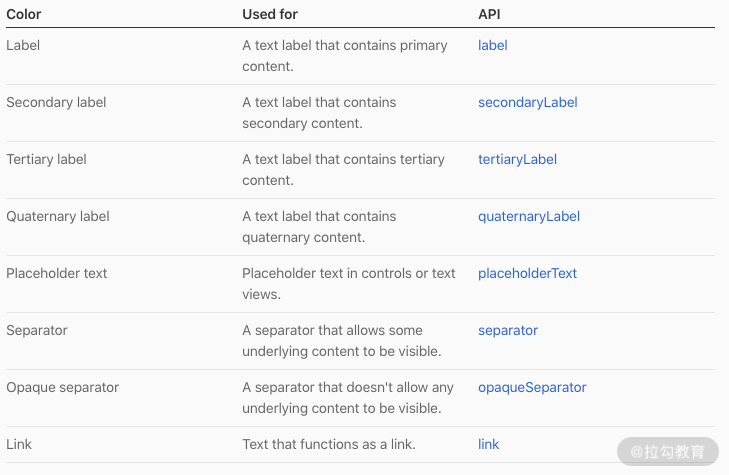Click the Placeholder text color name

57,273
